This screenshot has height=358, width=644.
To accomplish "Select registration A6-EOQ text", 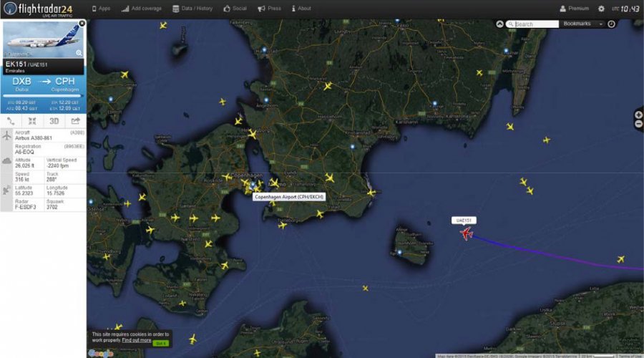I will (x=24, y=152).
